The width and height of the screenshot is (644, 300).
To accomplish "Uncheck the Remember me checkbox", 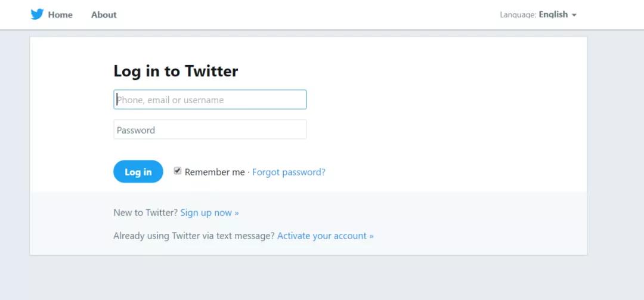I will point(178,171).
